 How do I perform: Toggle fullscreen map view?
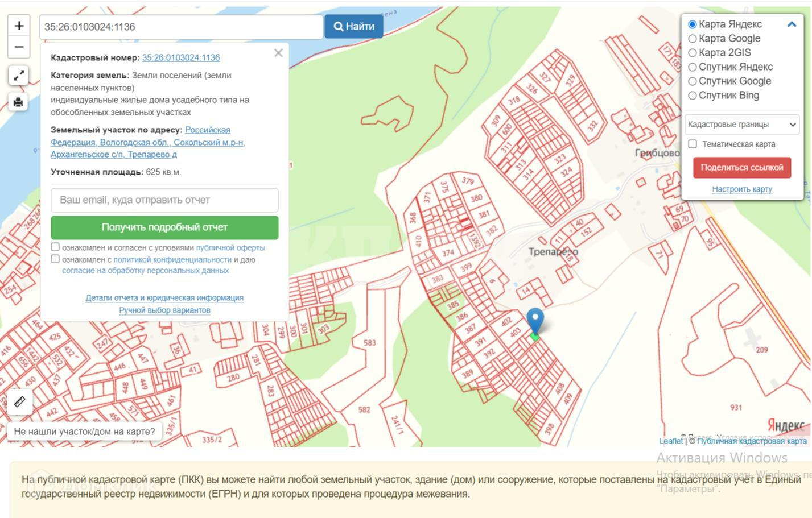[x=19, y=76]
